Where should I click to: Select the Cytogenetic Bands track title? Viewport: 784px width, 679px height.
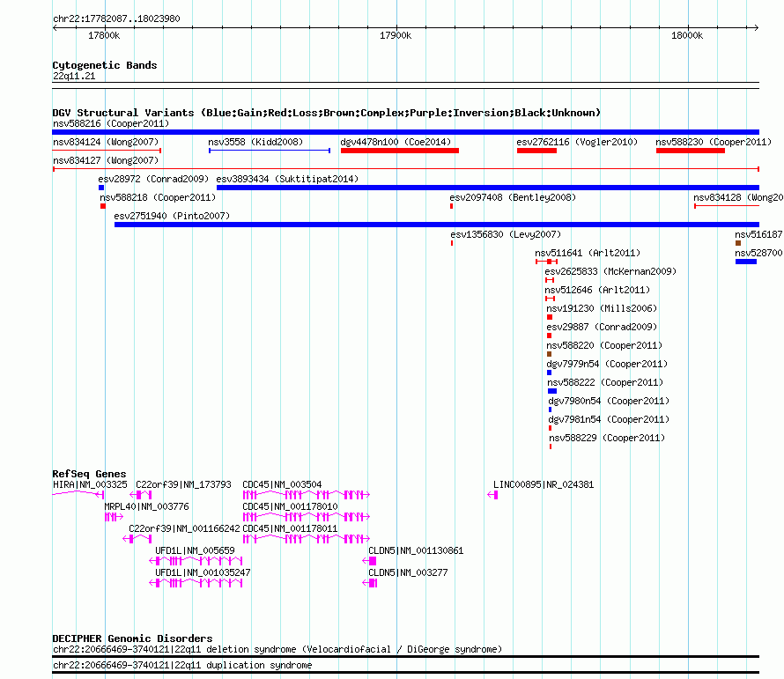click(x=105, y=65)
